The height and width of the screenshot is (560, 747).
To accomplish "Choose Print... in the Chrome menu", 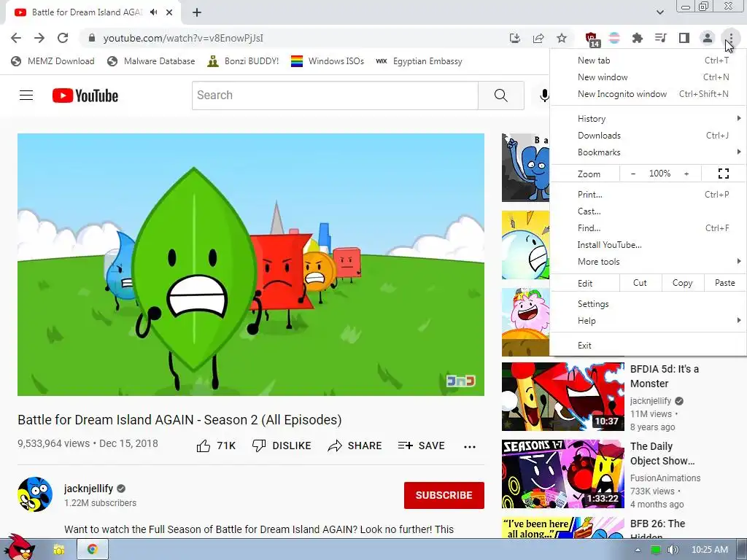I will tap(649, 194).
